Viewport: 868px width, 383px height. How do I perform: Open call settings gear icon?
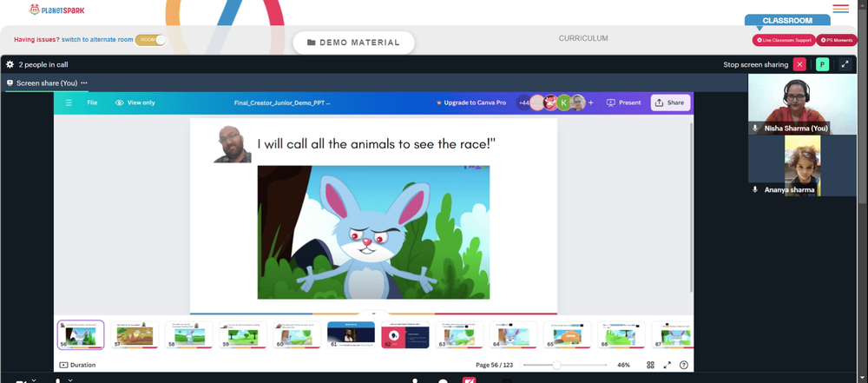[10, 64]
